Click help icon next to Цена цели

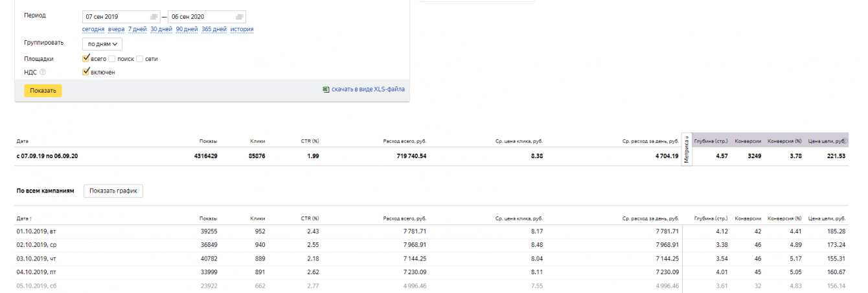(845, 141)
